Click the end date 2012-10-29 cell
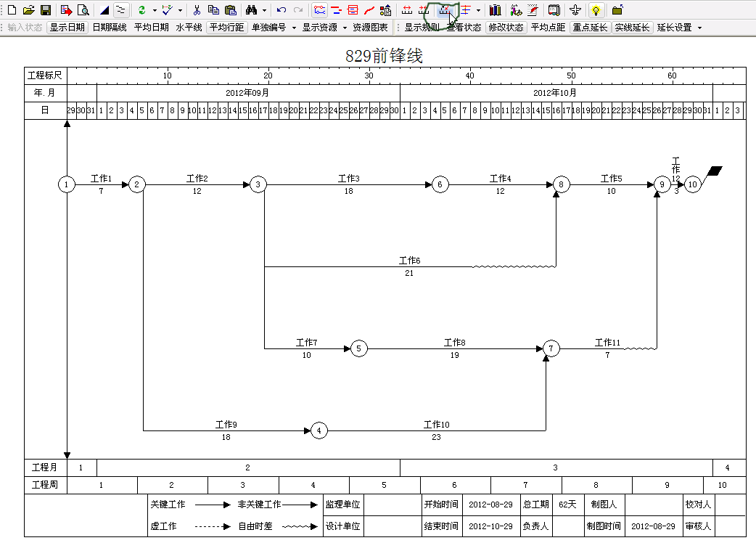 tap(491, 526)
